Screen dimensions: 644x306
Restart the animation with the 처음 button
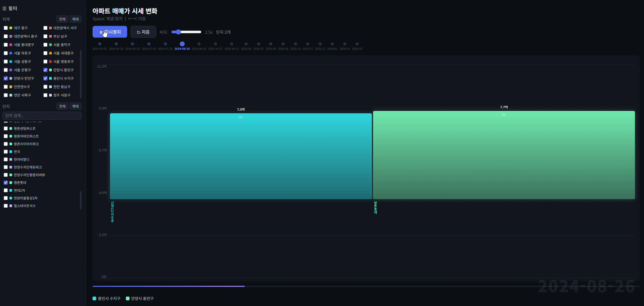tap(143, 32)
